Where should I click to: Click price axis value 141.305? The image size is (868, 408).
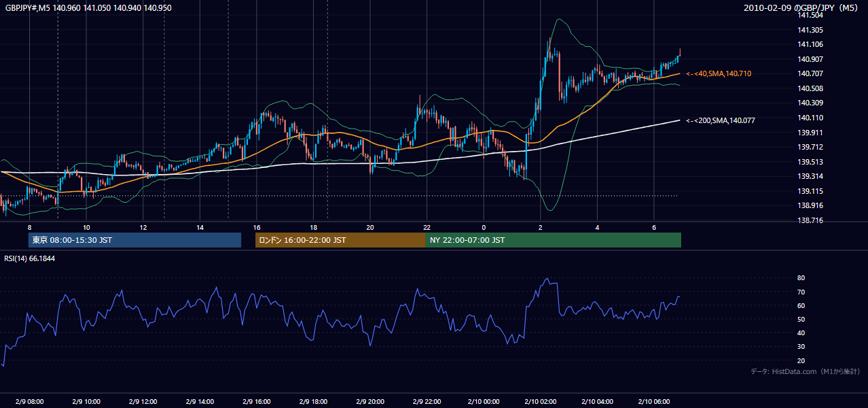pyautogui.click(x=810, y=30)
